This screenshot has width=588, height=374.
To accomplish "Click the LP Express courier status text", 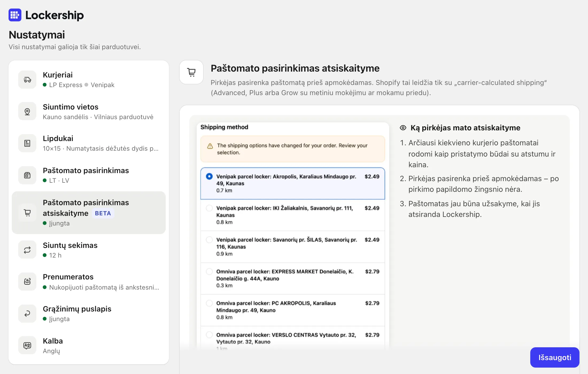I will (x=66, y=85).
